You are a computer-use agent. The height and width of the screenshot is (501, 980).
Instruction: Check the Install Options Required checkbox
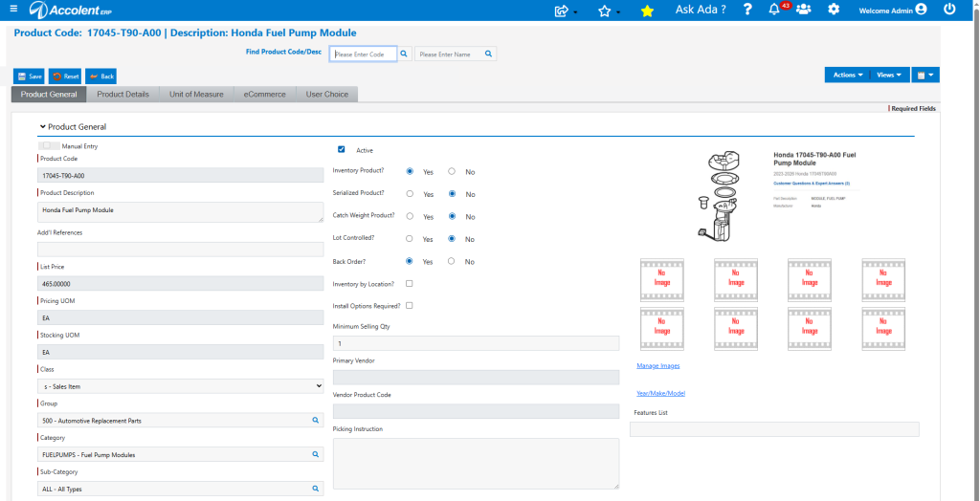tap(410, 305)
